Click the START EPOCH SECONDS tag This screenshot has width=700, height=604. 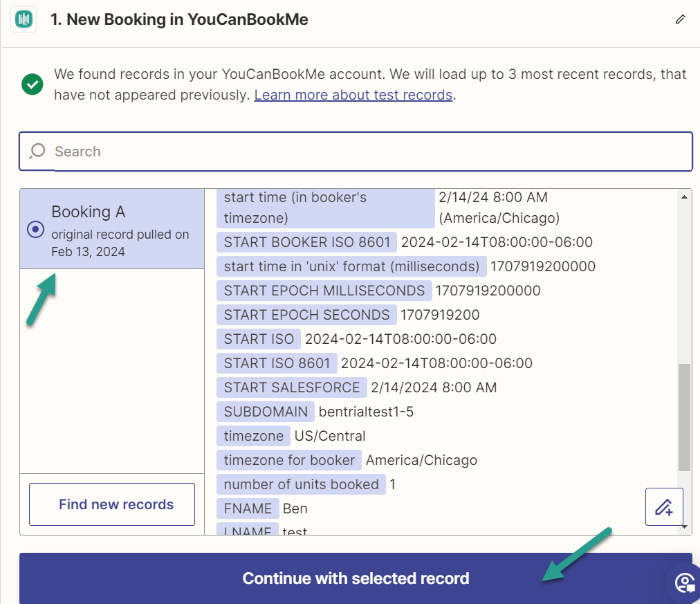[306, 314]
